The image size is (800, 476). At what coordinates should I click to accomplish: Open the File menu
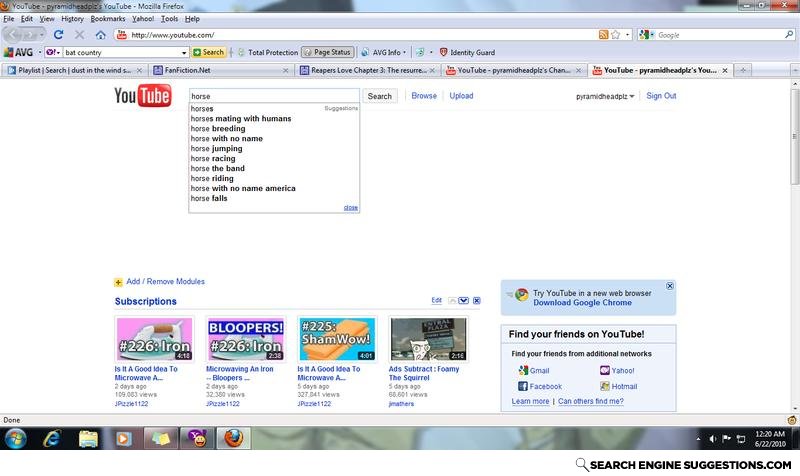(9, 19)
